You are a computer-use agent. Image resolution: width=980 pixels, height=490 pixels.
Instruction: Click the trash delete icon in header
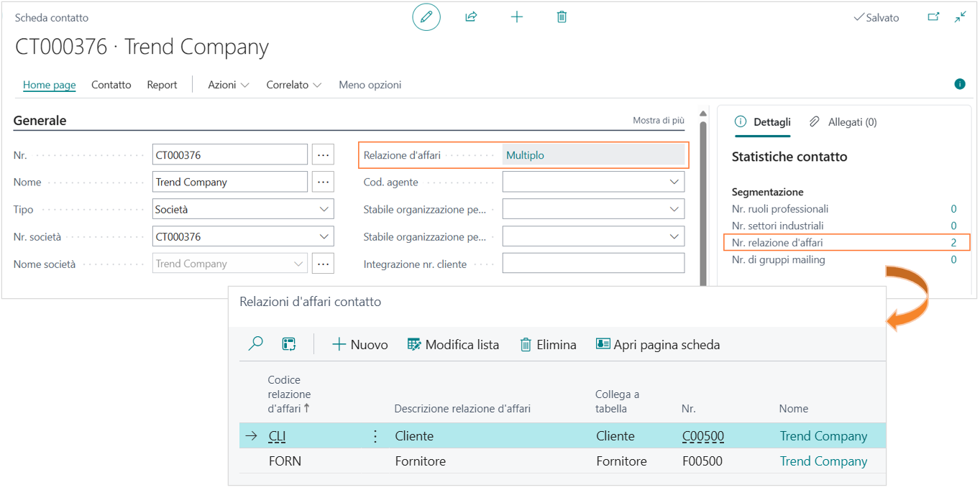562,17
